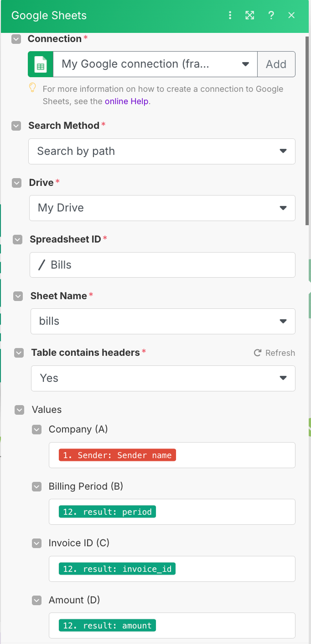Screen dimensions: 311x644
Task: Click the expand panel arrows icon
Action: point(249,16)
